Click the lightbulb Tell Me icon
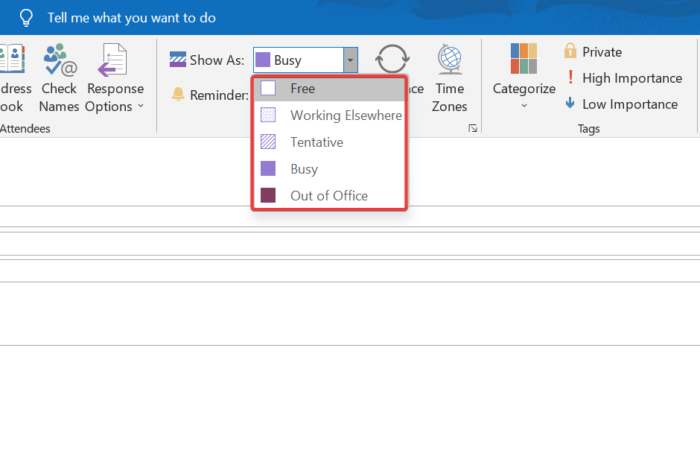This screenshot has width=700, height=450. [x=26, y=17]
